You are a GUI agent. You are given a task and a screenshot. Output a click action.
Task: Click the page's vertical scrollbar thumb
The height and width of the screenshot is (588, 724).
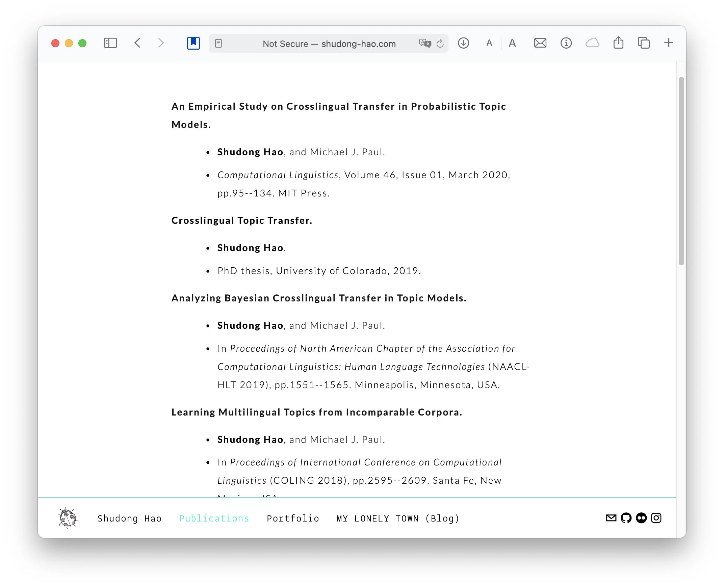click(x=681, y=171)
